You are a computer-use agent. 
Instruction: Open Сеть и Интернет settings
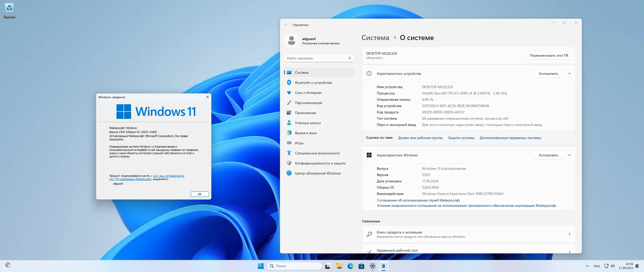click(x=308, y=93)
